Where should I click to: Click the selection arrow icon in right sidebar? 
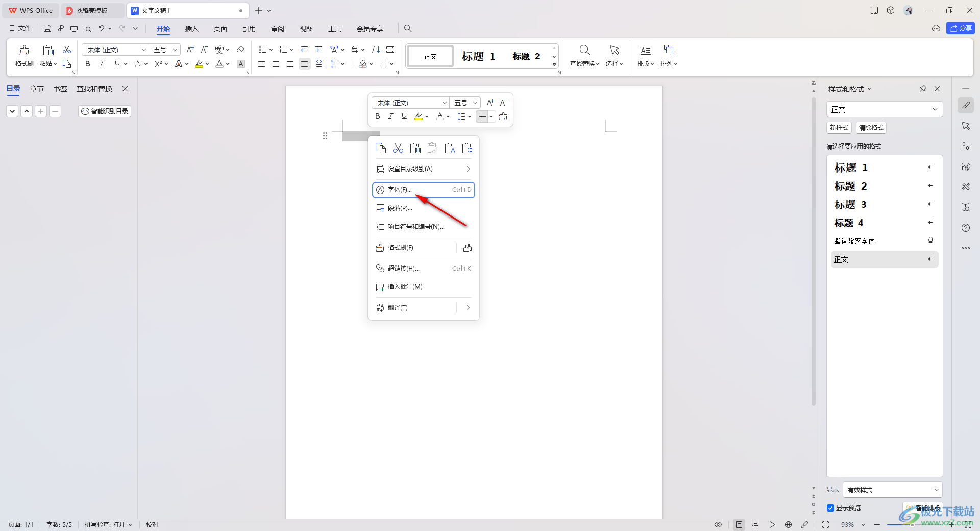(x=966, y=126)
